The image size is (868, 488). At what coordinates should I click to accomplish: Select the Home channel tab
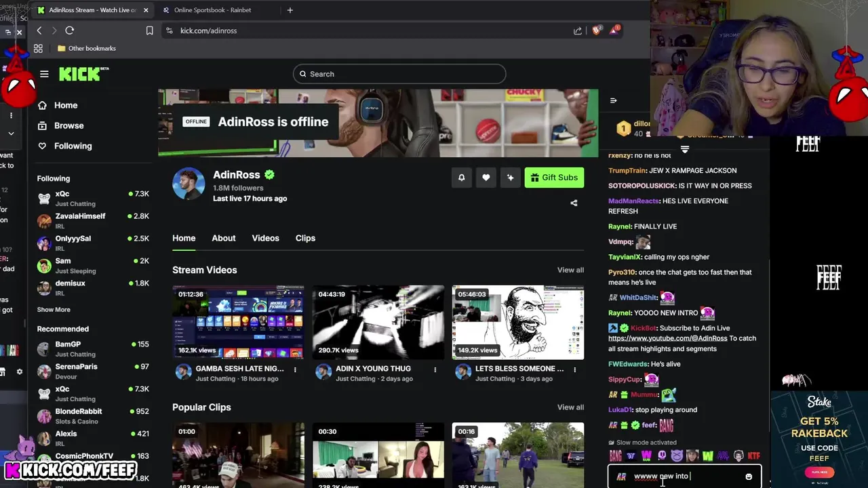click(184, 238)
